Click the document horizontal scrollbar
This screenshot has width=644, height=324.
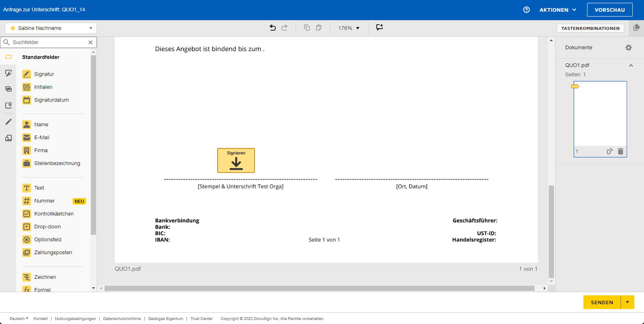pyautogui.click(x=320, y=288)
